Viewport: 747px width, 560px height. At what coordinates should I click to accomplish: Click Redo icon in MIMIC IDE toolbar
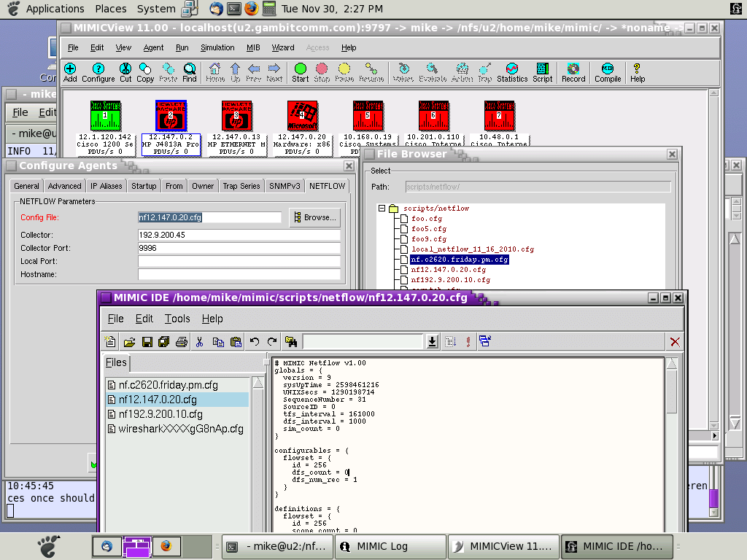click(x=272, y=341)
